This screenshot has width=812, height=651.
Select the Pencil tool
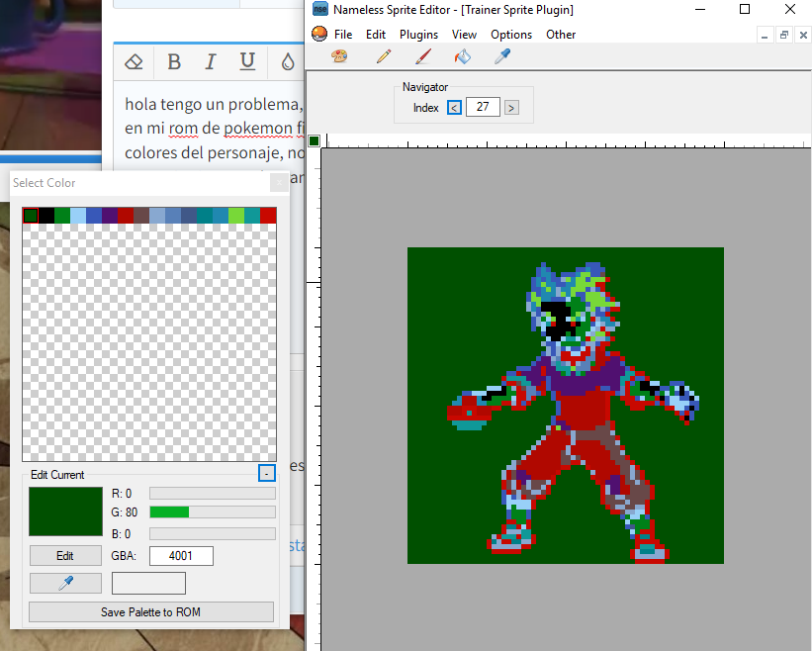[x=384, y=57]
